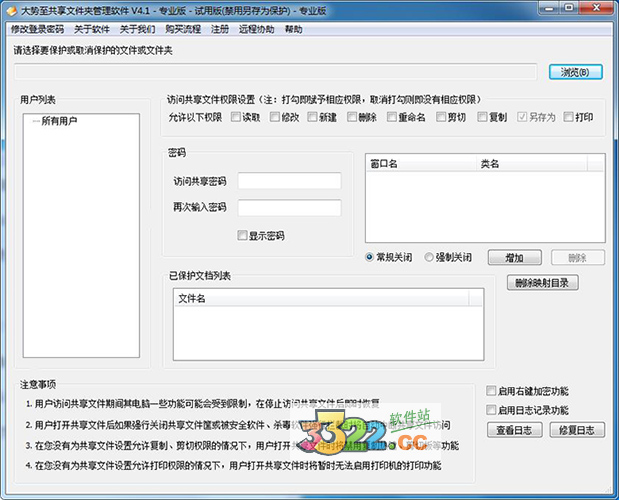Select the 常规关闭 radio button
This screenshot has height=500, width=619.
369,257
